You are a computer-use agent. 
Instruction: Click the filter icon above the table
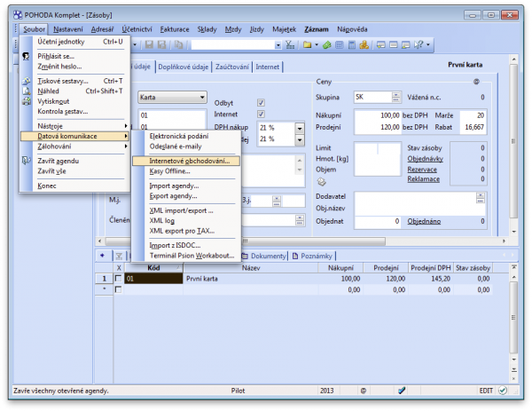click(119, 256)
